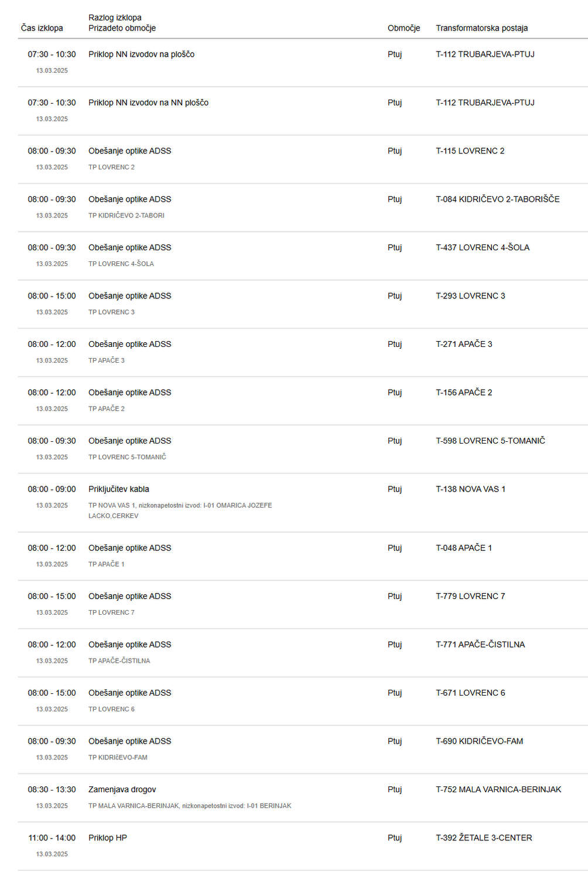Click the 'Razlog izklopa' header text
This screenshot has height=879, width=588.
pos(115,18)
